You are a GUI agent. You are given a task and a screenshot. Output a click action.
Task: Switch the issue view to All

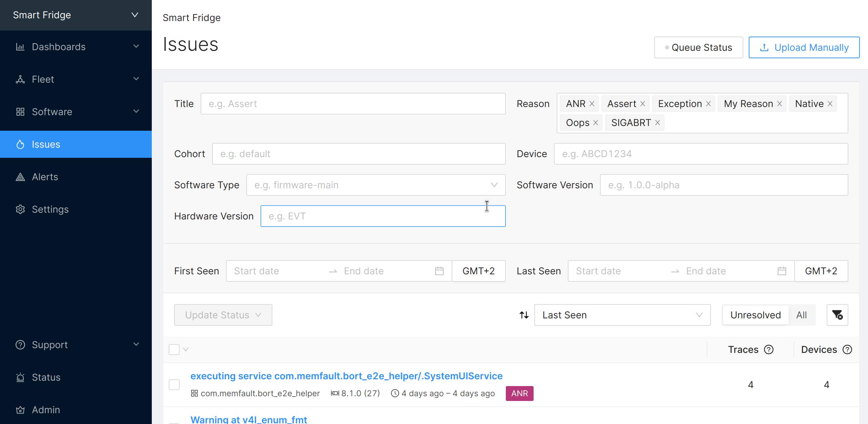click(x=802, y=315)
